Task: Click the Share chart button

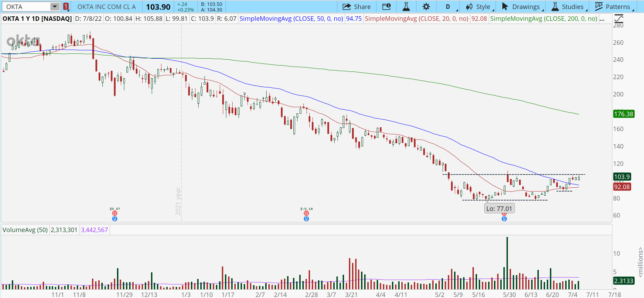Action: (357, 7)
